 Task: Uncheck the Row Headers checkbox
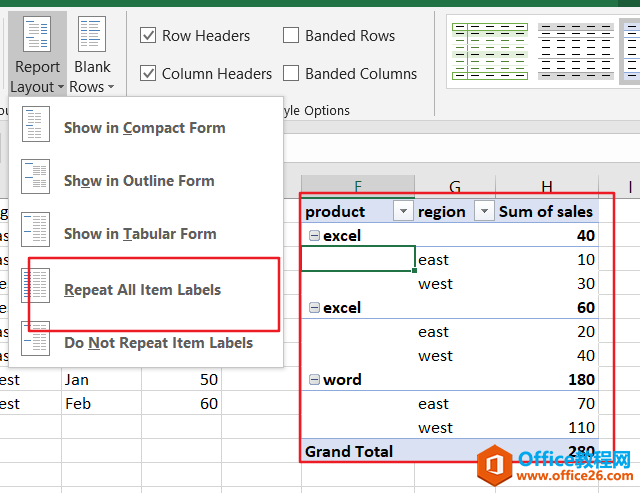(148, 36)
